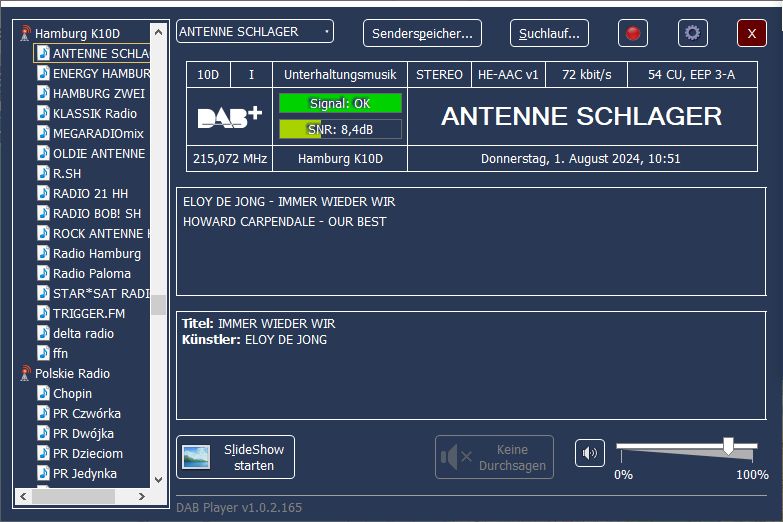Start the SlideShow

coord(236,457)
